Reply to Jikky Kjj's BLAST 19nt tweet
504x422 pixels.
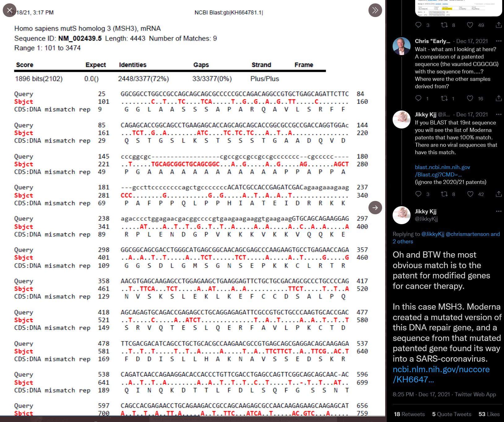pyautogui.click(x=418, y=194)
